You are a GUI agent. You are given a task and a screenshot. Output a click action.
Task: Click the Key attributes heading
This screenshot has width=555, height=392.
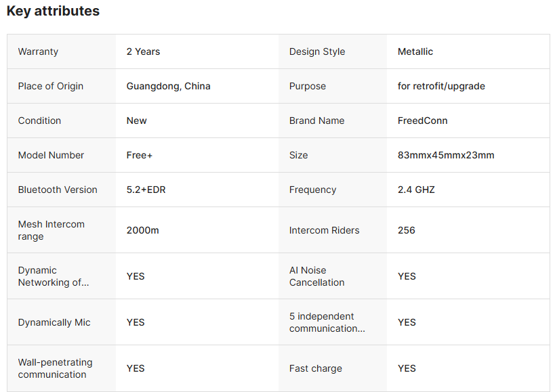pyautogui.click(x=53, y=12)
